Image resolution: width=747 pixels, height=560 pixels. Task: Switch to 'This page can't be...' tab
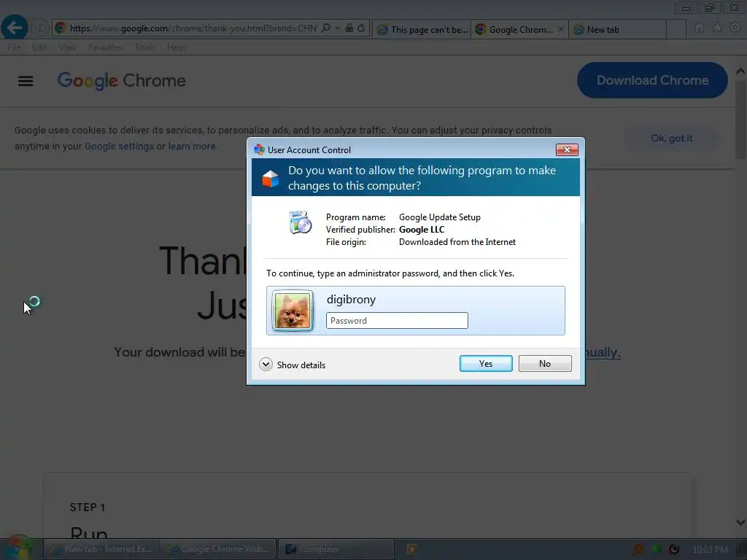pyautogui.click(x=422, y=29)
